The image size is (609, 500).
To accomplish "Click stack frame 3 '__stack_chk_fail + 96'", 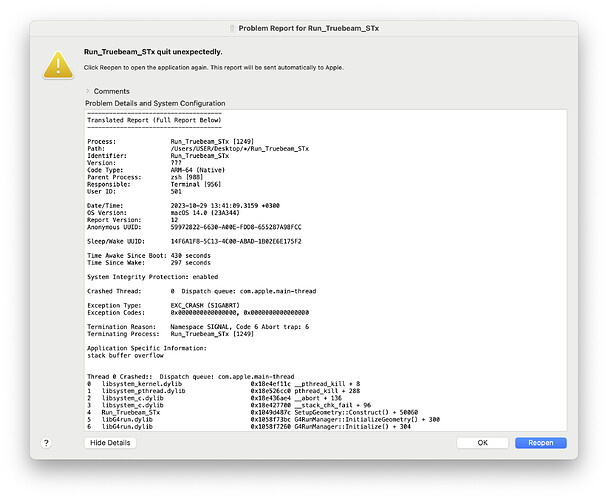I will [229, 405].
